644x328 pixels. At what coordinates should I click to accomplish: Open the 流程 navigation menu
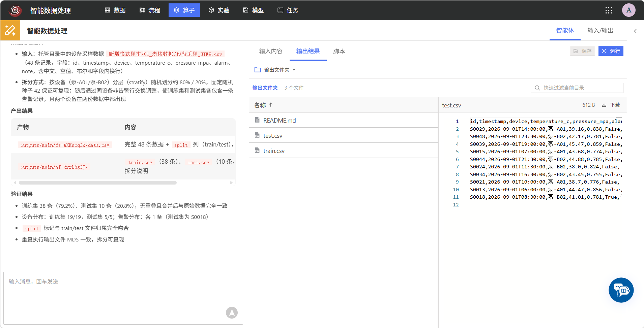click(150, 10)
